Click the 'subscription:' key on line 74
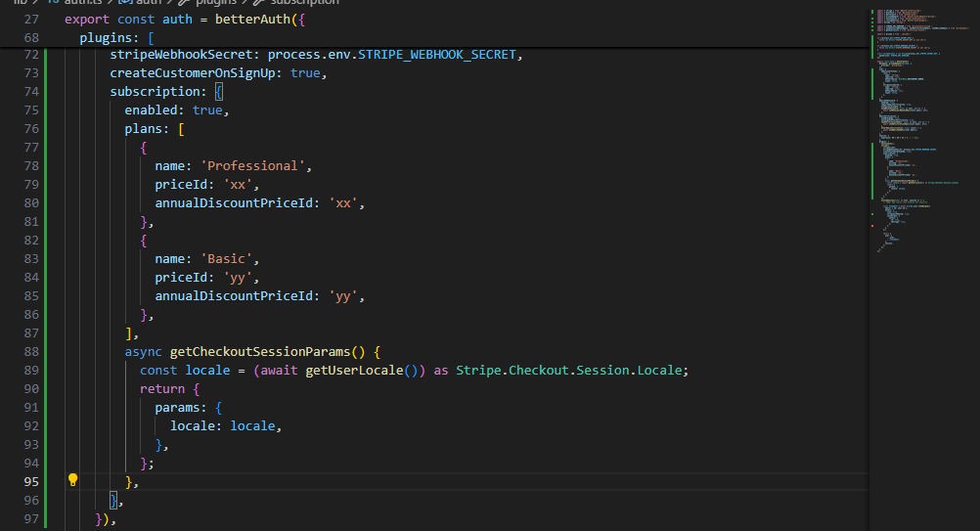This screenshot has height=531, width=980. click(158, 92)
